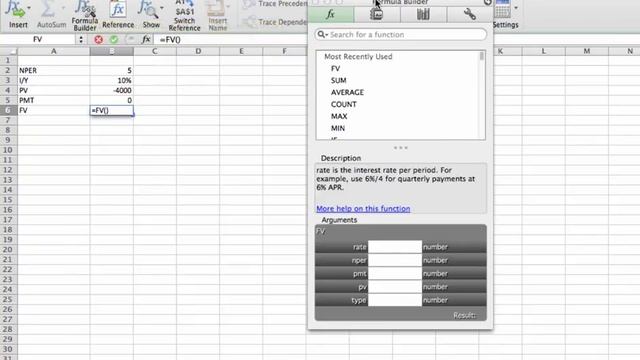Select the reference books tab in panel
640x360 pixels.
[423, 15]
